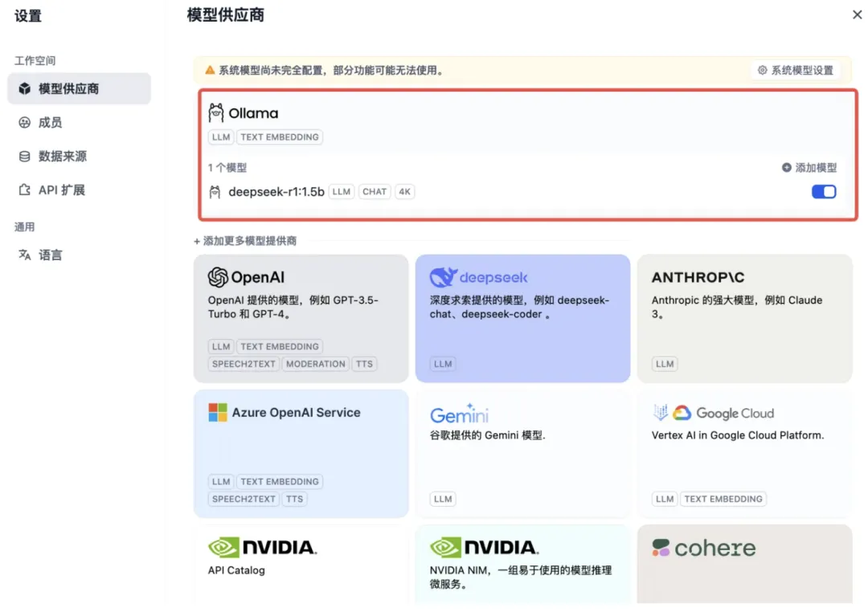
Task: Click the LLM tag on the Anthropic card
Action: click(665, 364)
